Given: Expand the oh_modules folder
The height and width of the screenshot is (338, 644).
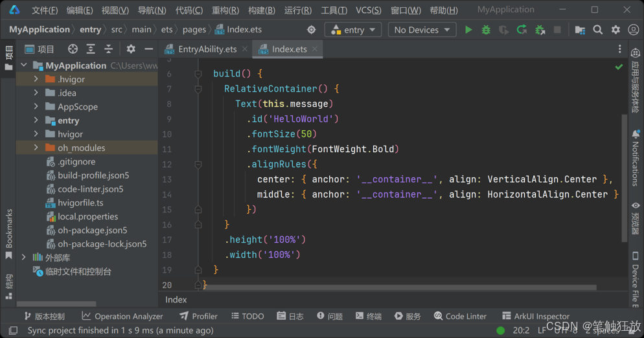Looking at the screenshot, I should point(36,148).
